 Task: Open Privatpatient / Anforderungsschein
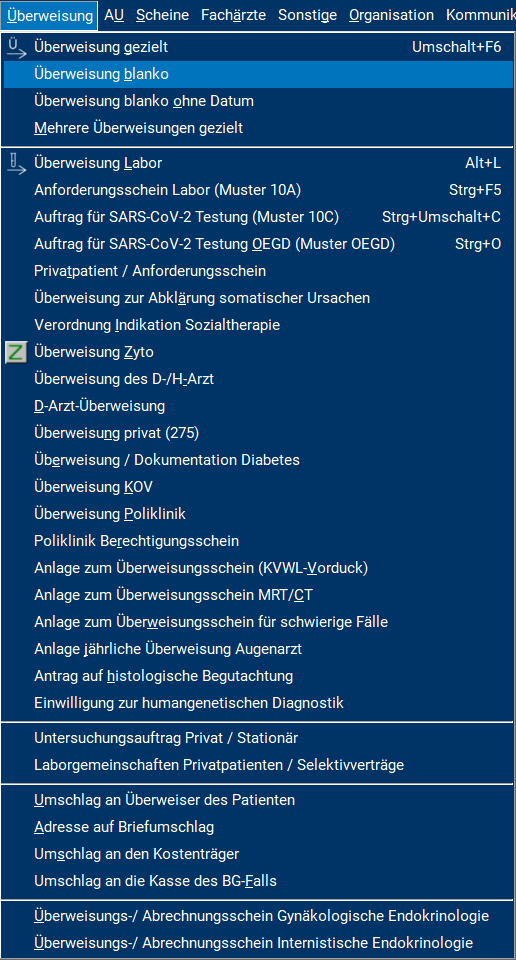(x=258, y=271)
